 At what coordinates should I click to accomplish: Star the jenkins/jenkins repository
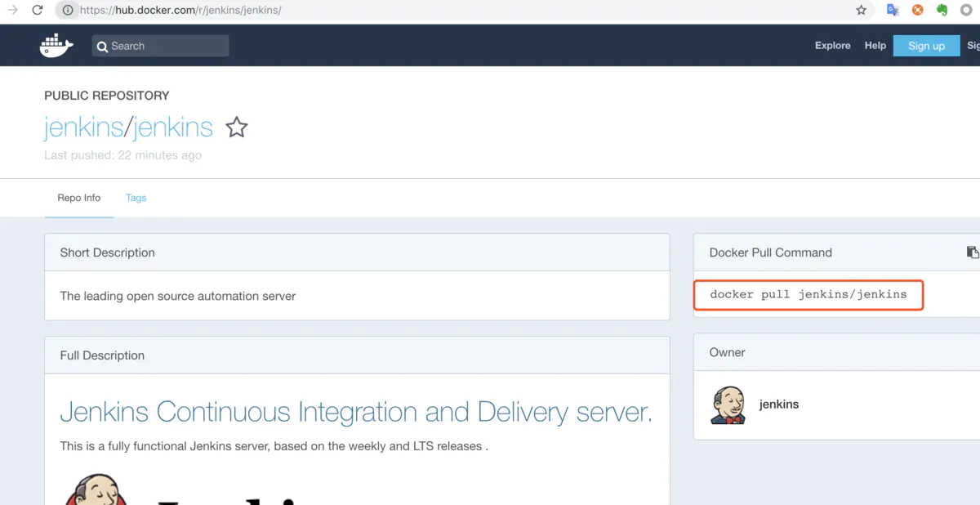(x=237, y=127)
